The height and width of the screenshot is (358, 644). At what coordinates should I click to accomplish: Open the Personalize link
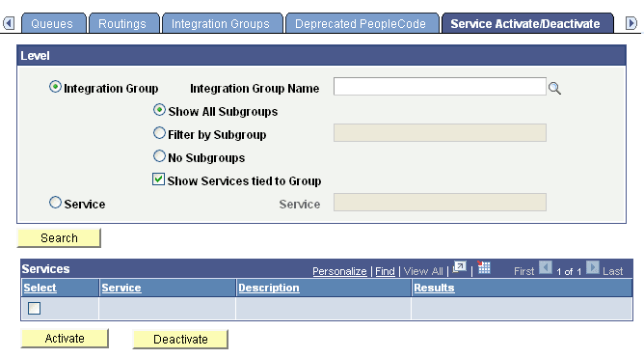(339, 271)
